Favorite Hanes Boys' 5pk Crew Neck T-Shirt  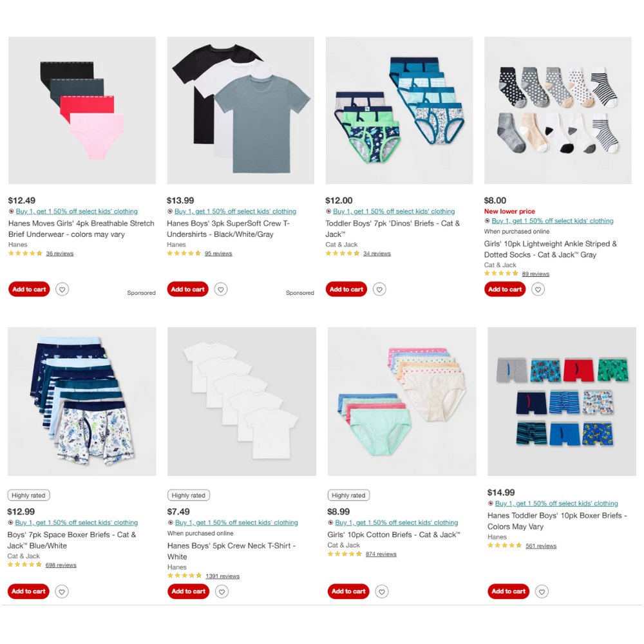(222, 592)
